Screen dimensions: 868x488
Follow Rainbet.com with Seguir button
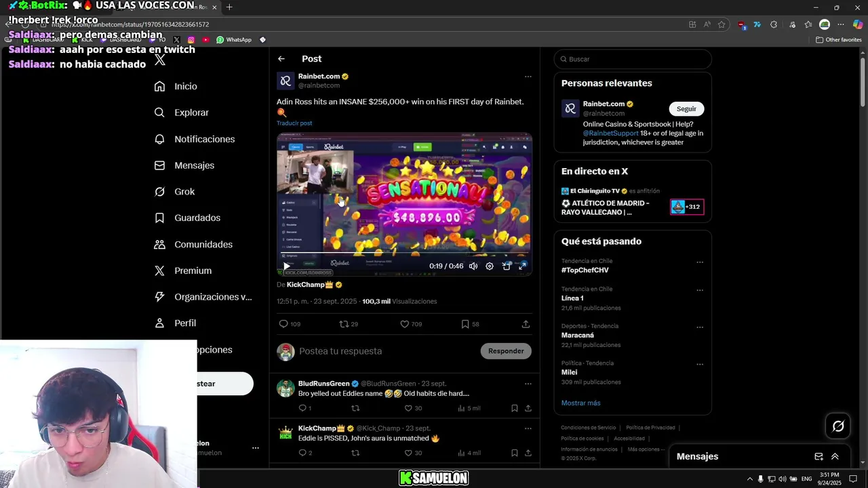click(x=686, y=109)
